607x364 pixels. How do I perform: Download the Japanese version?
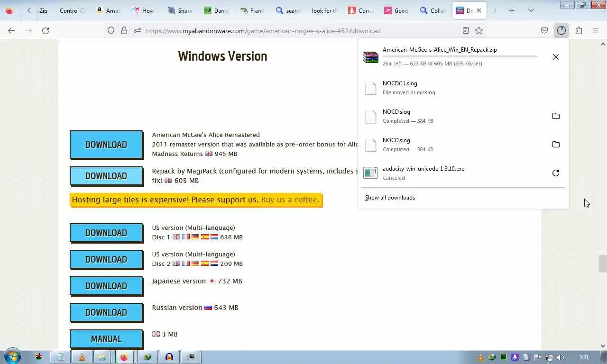(x=106, y=286)
